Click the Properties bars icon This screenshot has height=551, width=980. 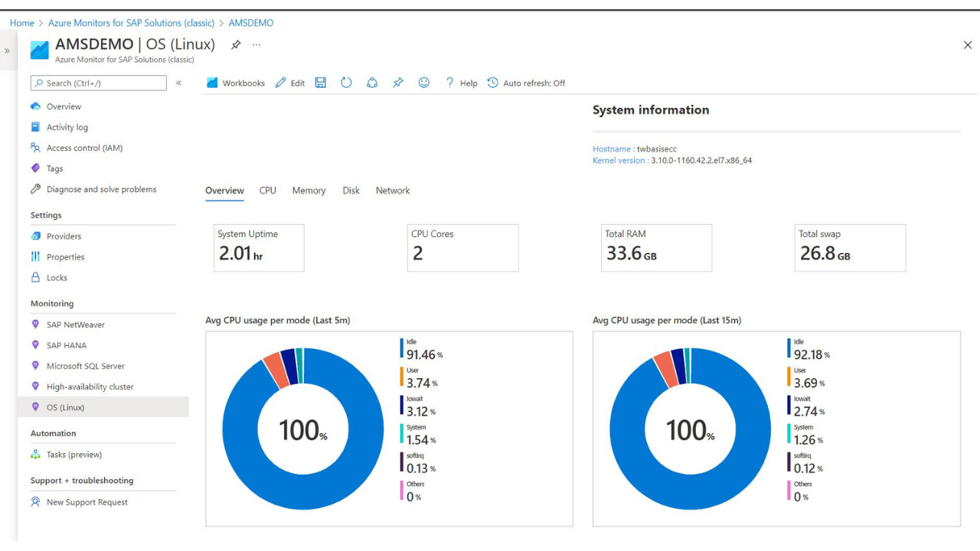click(x=35, y=257)
